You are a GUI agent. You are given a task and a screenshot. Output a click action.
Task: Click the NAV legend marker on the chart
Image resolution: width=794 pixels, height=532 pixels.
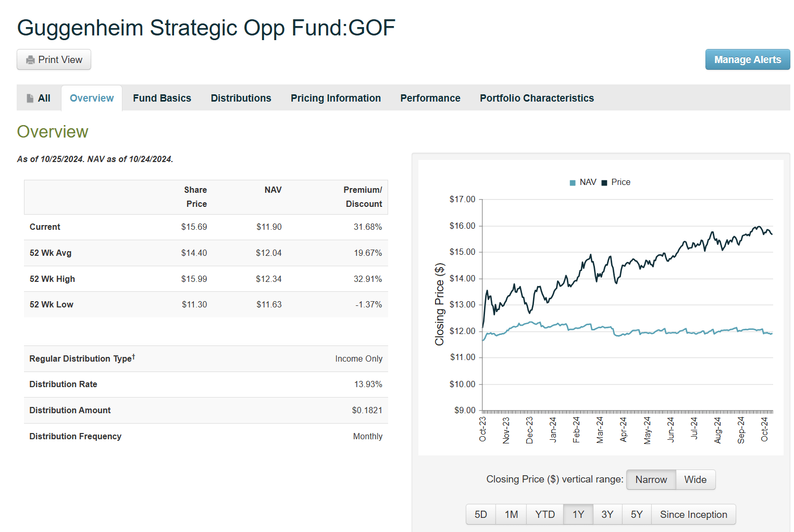[572, 182]
